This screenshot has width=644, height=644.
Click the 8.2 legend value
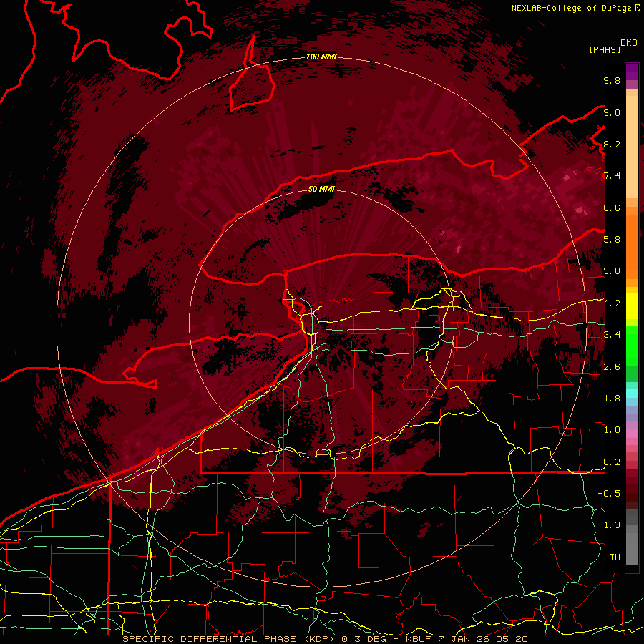click(612, 144)
